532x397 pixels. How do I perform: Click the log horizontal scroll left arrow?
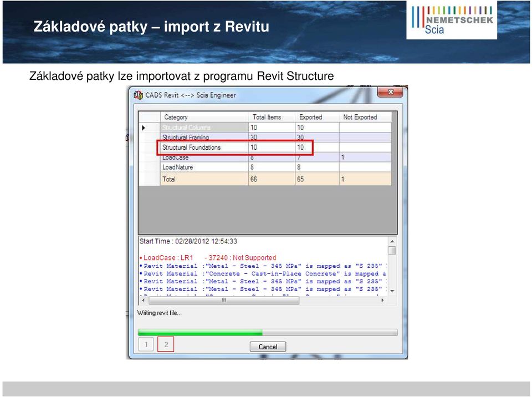143,301
